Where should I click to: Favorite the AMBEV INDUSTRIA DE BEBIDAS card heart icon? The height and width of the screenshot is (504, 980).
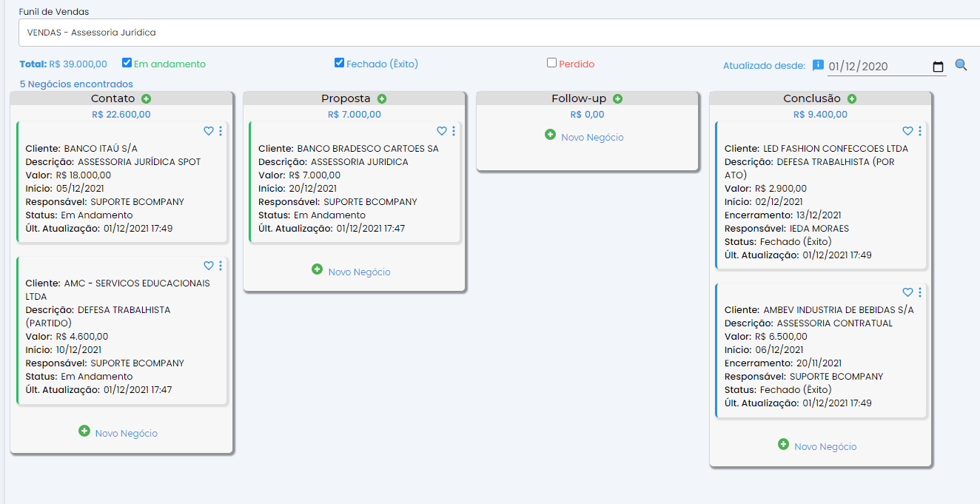pyautogui.click(x=907, y=292)
